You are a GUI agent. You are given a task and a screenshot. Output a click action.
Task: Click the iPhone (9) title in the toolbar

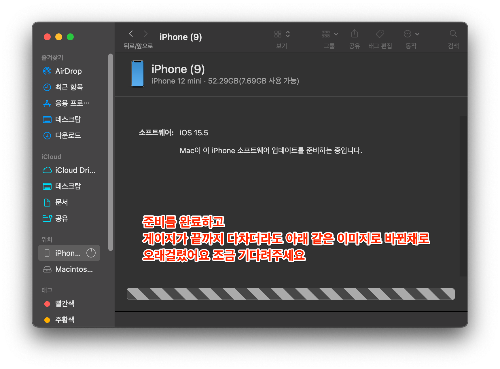pos(180,37)
